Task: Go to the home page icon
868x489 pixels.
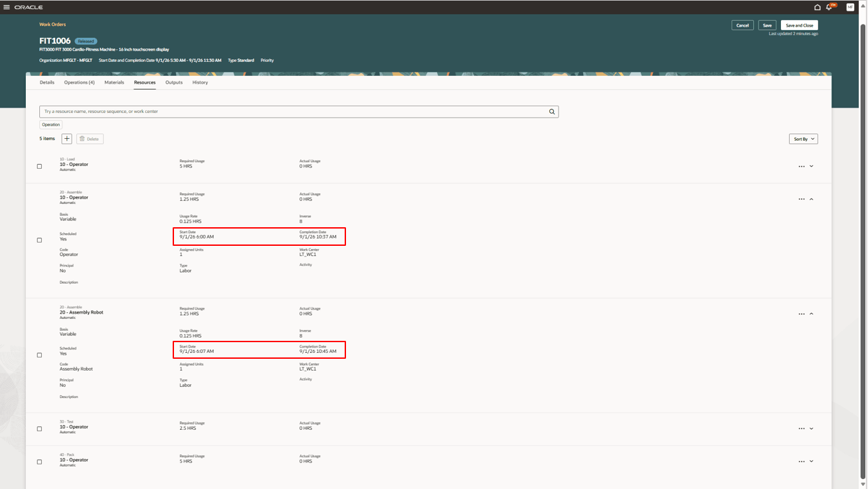Action: point(818,7)
